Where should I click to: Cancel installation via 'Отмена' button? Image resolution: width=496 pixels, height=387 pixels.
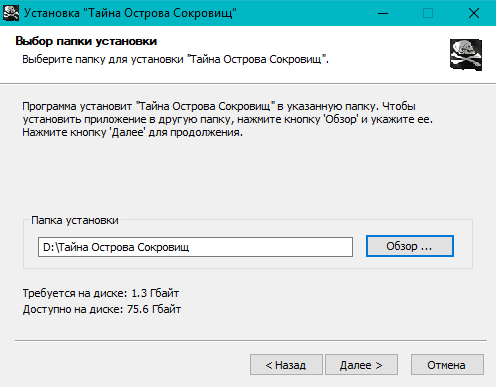coord(447,365)
